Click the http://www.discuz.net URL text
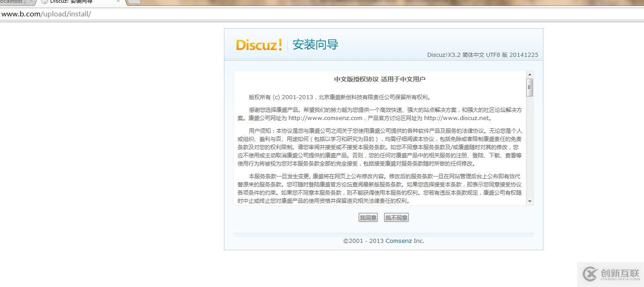 pyautogui.click(x=456, y=118)
